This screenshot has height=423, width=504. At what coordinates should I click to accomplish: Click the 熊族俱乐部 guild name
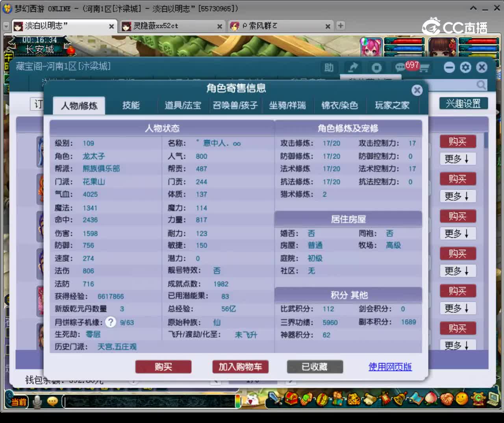point(101,169)
